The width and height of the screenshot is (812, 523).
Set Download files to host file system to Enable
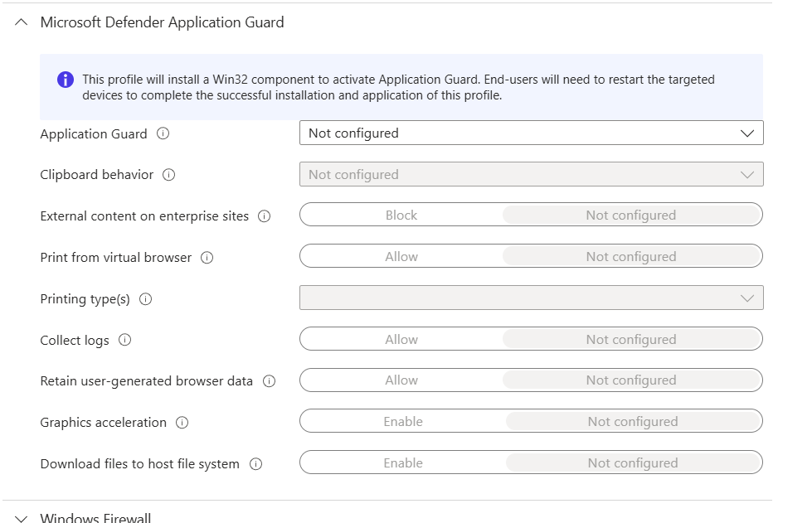click(x=403, y=462)
